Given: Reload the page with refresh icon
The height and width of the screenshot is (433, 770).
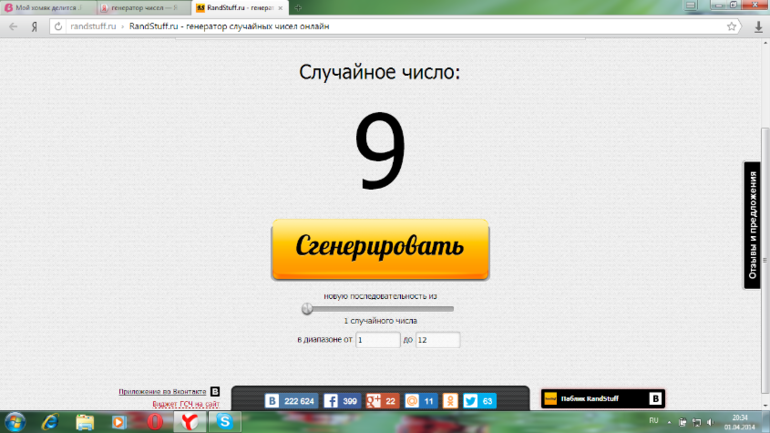Looking at the screenshot, I should click(58, 27).
